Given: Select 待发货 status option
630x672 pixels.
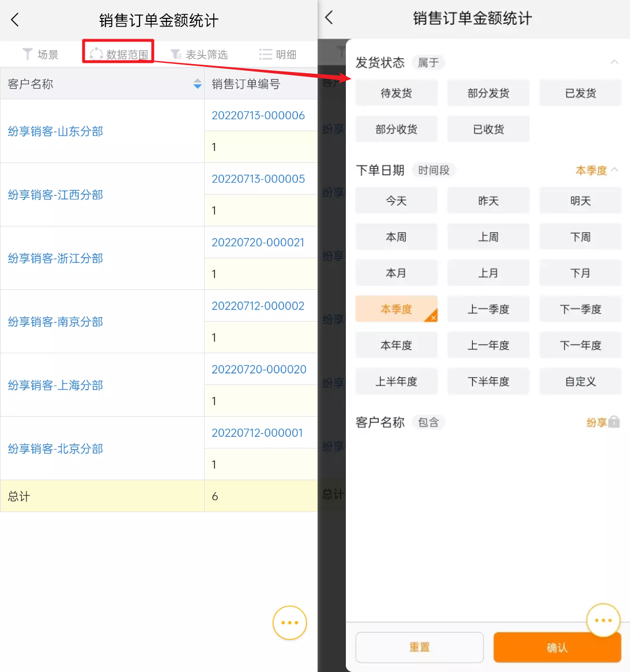Looking at the screenshot, I should click(x=397, y=93).
